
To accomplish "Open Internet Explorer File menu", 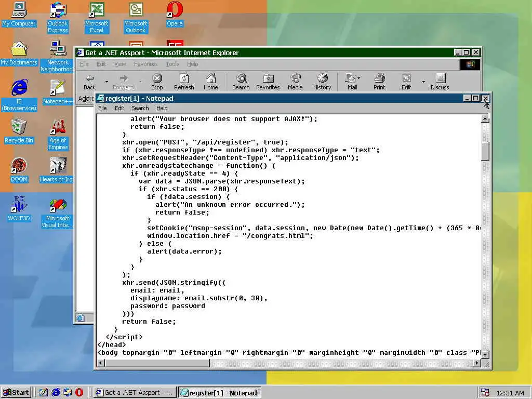I will (84, 64).
